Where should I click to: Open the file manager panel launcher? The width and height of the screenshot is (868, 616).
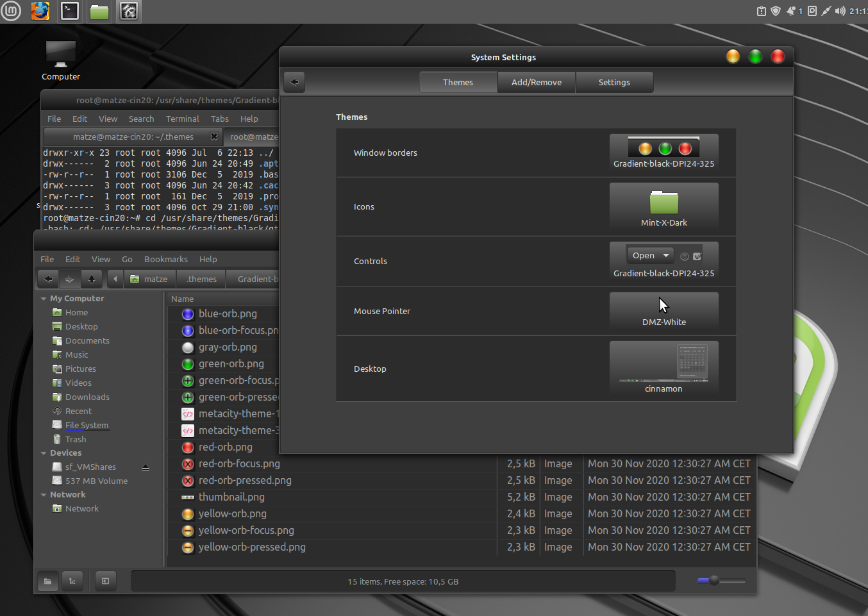pos(99,12)
